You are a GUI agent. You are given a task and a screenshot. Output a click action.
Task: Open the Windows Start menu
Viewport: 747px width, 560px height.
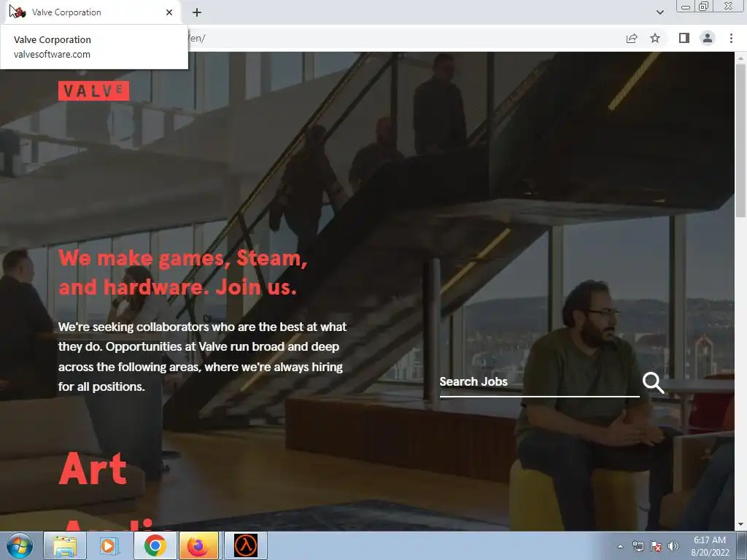click(20, 545)
